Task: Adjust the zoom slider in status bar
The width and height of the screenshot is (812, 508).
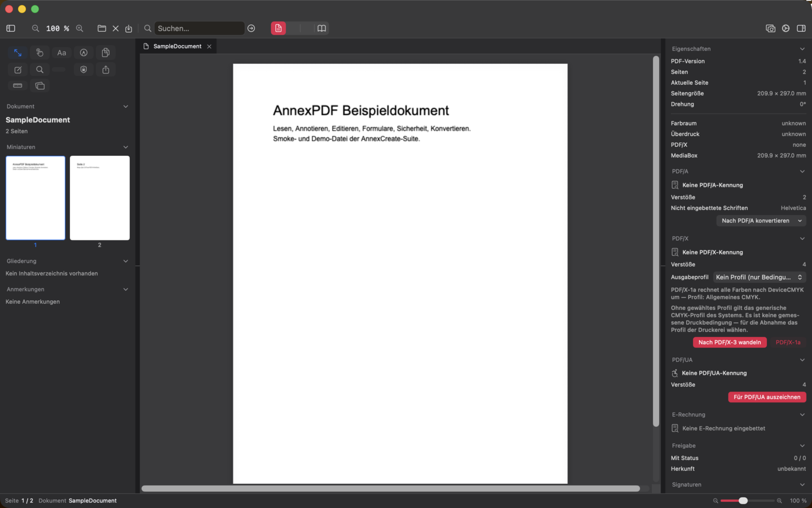Action: 743,501
